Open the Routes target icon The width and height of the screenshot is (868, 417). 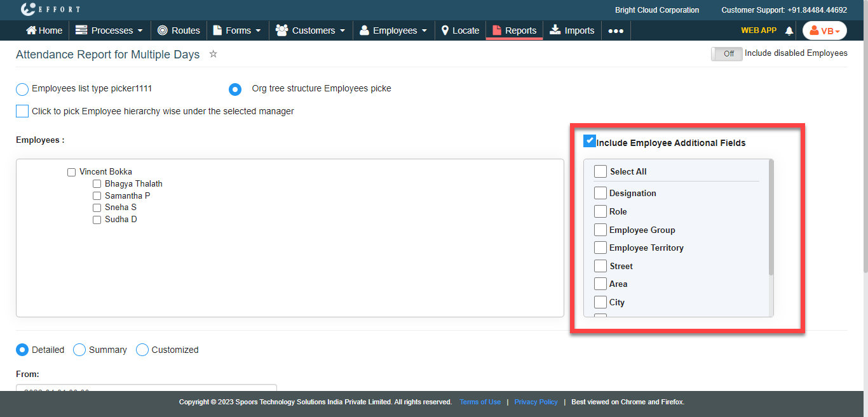coord(163,30)
